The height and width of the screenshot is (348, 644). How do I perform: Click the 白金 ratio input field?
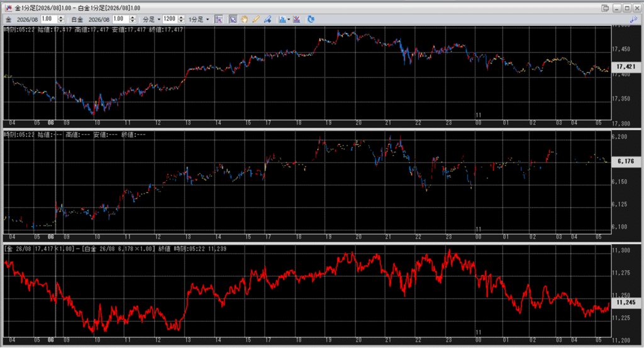[119, 19]
